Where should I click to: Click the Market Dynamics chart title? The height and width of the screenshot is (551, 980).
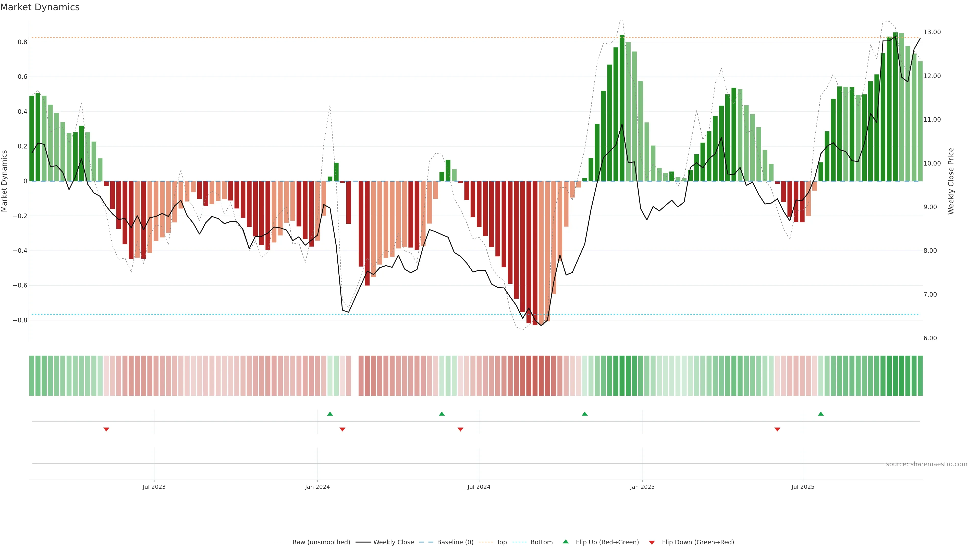40,7
